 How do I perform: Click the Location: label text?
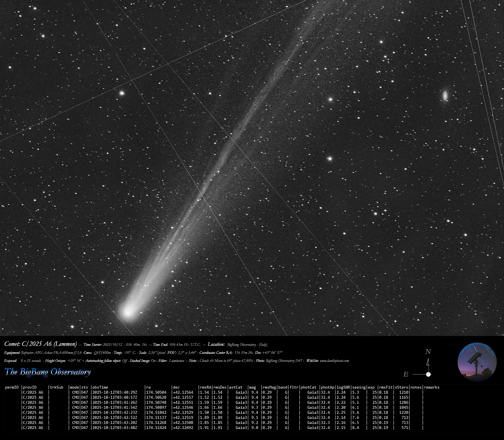(x=217, y=344)
